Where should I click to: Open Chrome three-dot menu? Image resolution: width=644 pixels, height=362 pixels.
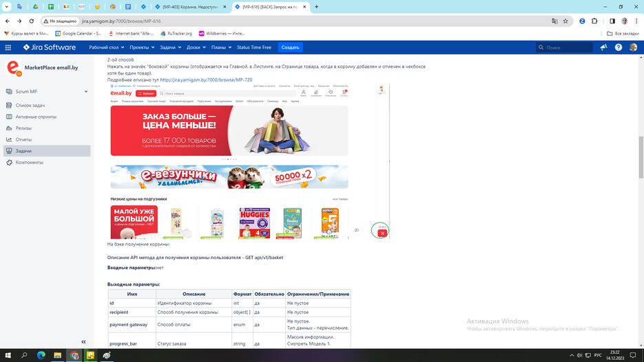tap(636, 21)
